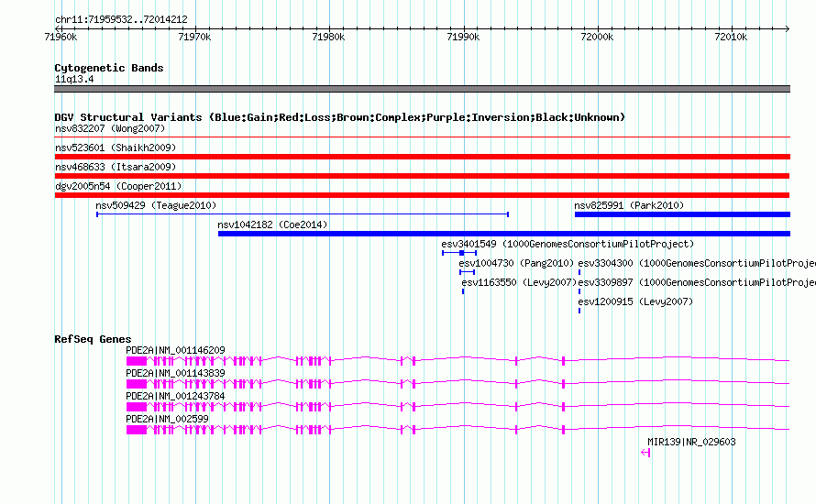
Task: Open the nsv509429 (Teague2010) label
Action: point(156,205)
